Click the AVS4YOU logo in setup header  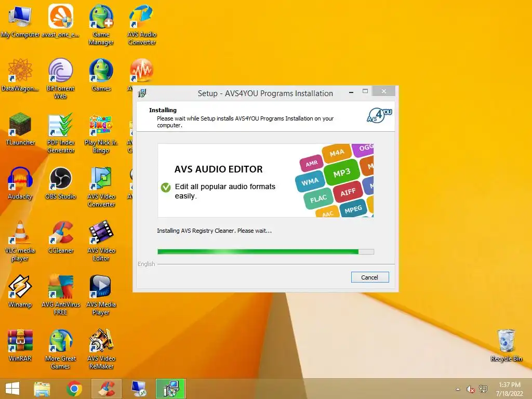click(x=379, y=115)
